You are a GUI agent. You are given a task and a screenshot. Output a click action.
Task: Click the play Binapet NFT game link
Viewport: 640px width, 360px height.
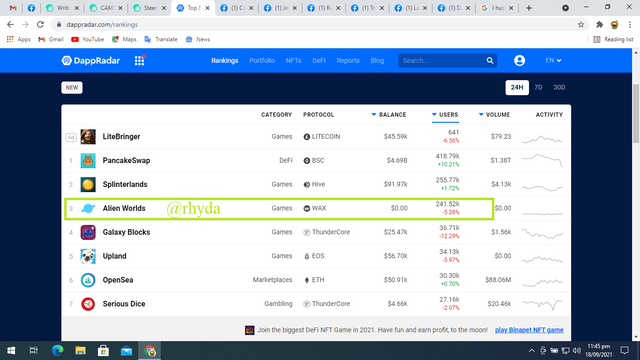pyautogui.click(x=529, y=330)
